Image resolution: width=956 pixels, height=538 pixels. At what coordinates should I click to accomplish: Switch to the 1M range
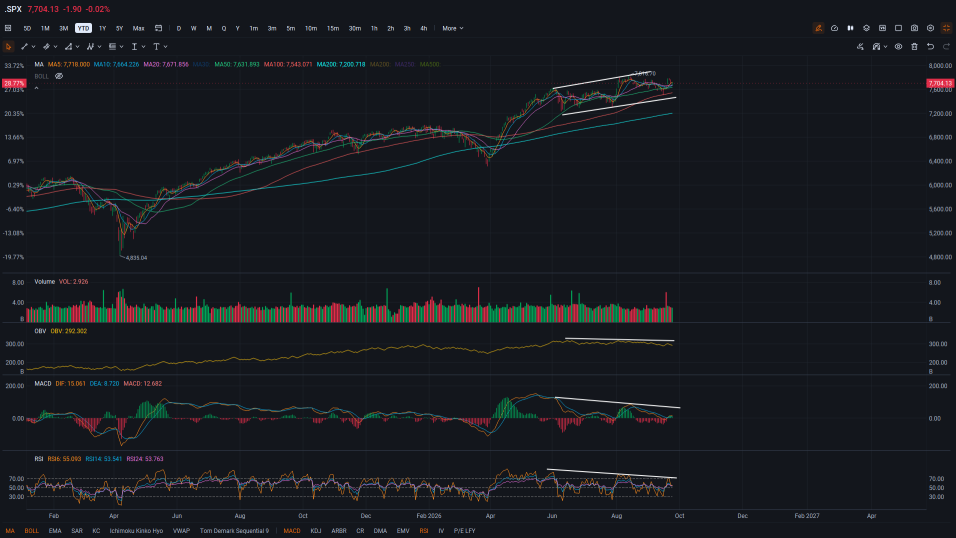point(45,28)
